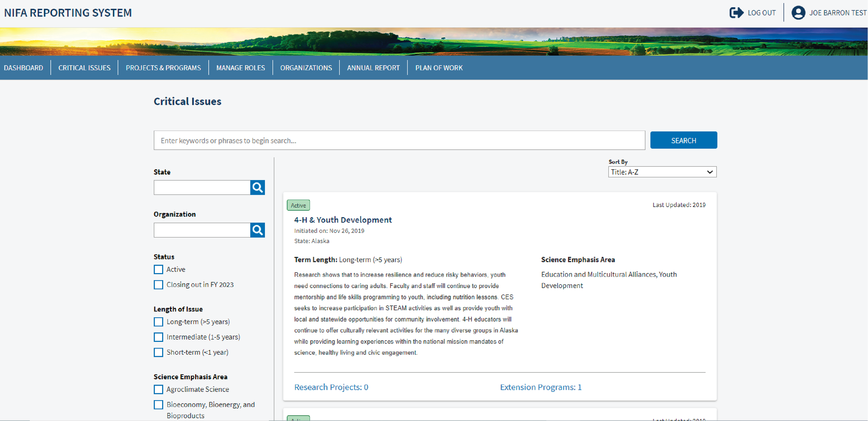This screenshot has width=868, height=421.
Task: Enable Bioeconomy, Bioenergy, and Bioproducts checkbox
Action: click(x=158, y=405)
